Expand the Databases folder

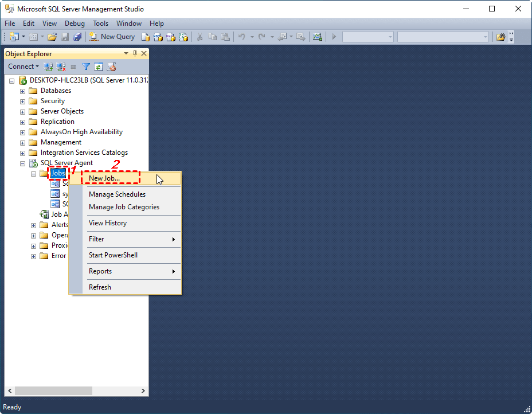click(23, 91)
